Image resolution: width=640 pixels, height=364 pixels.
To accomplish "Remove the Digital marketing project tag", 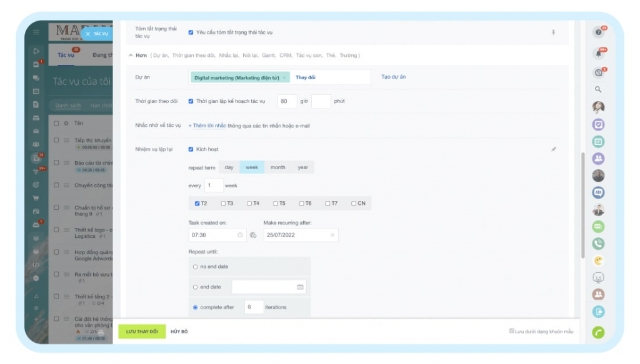I will click(284, 78).
